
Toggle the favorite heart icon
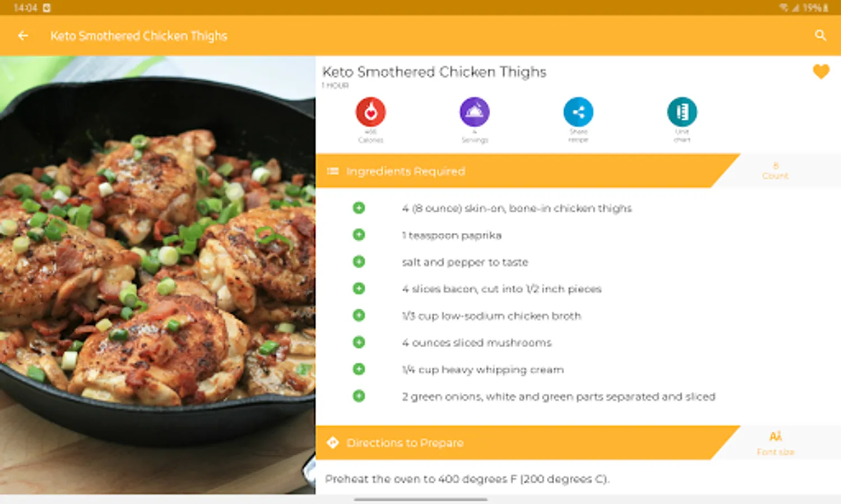[821, 72]
